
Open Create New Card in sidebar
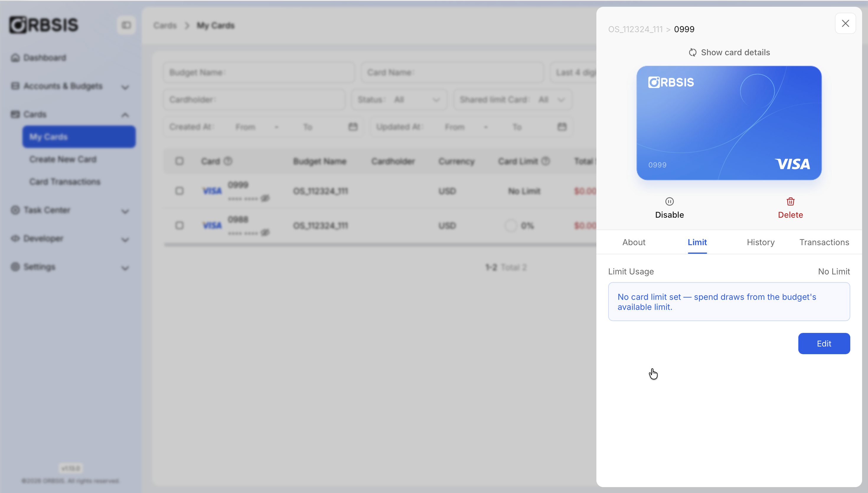coord(63,159)
